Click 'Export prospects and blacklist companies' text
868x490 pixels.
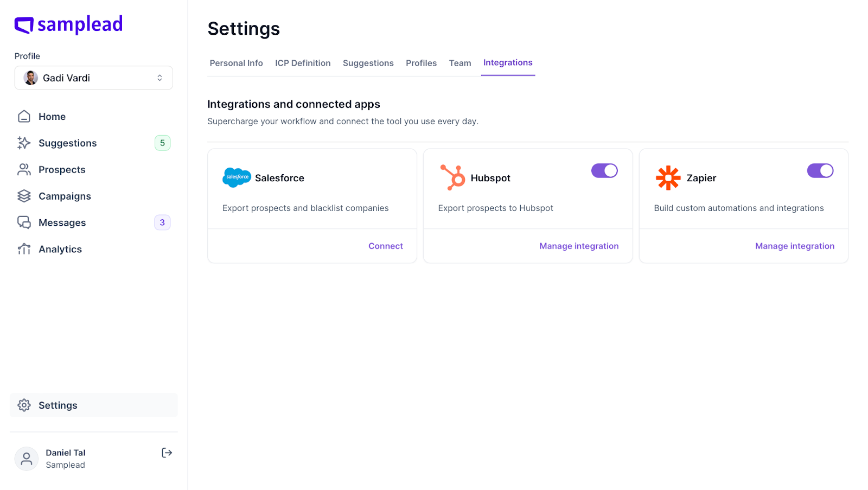[x=305, y=208]
